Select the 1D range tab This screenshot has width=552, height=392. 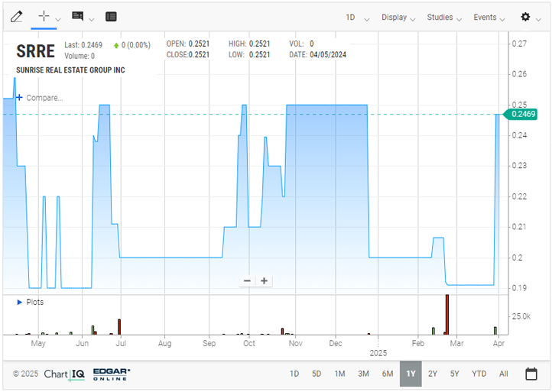(x=294, y=374)
